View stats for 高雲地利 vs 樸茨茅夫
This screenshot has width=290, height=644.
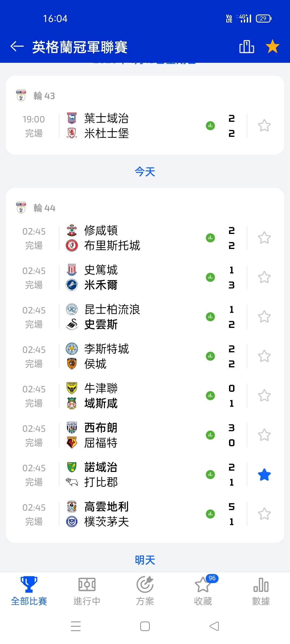click(x=210, y=514)
